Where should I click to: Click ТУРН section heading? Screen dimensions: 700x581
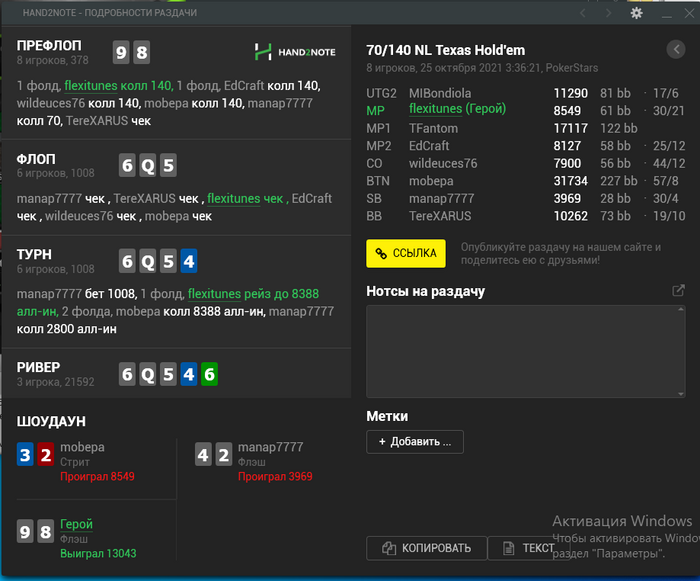click(x=34, y=254)
